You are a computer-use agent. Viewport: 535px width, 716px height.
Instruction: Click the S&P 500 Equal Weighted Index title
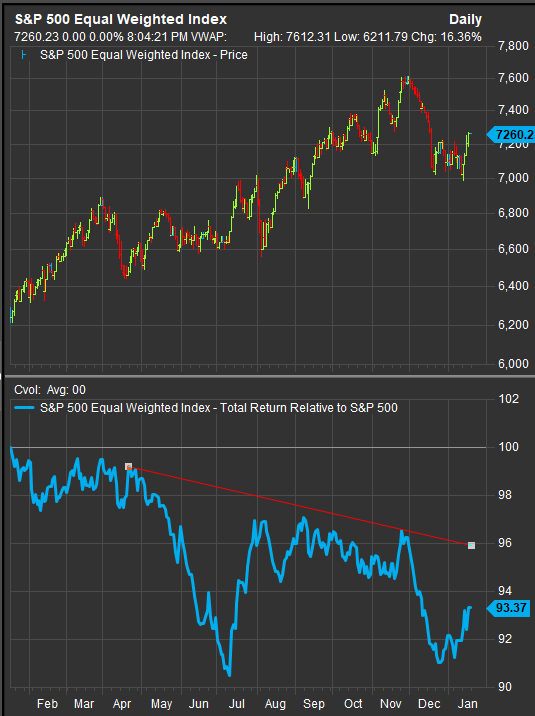click(121, 19)
